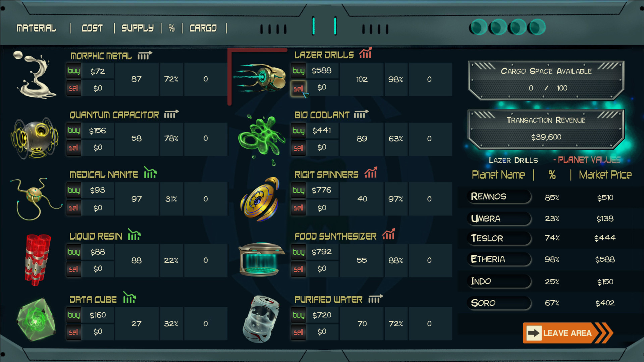Click the Cargo column header

203,28
